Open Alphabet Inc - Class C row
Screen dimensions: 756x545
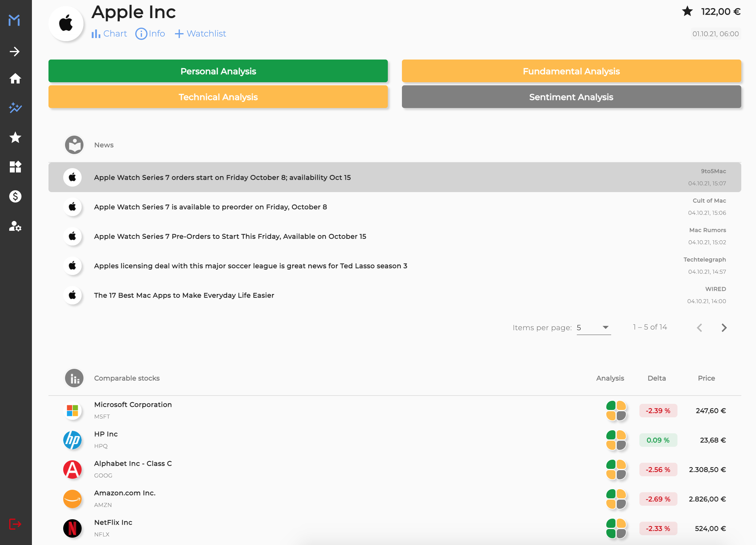395,469
